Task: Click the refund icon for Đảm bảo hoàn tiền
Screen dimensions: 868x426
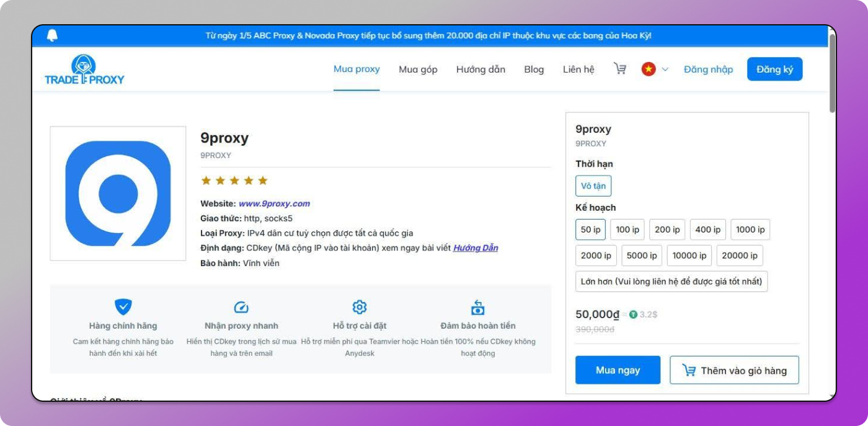Action: point(477,307)
